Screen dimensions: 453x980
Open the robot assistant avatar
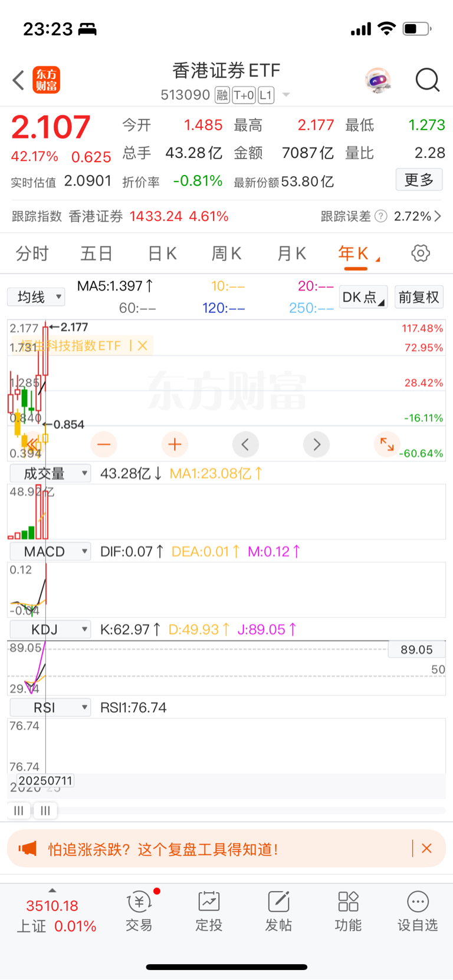378,80
